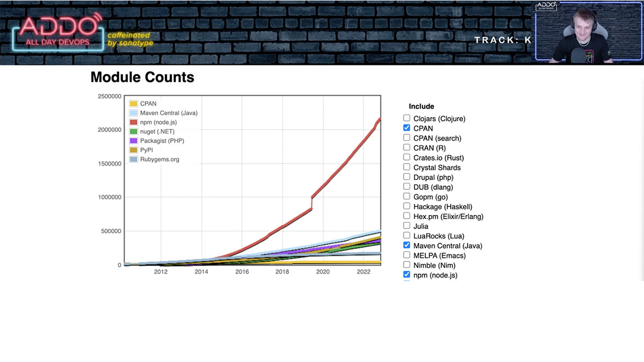Enable the LuaRocks (Lua) checkbox
The width and height of the screenshot is (644, 362).
(407, 236)
